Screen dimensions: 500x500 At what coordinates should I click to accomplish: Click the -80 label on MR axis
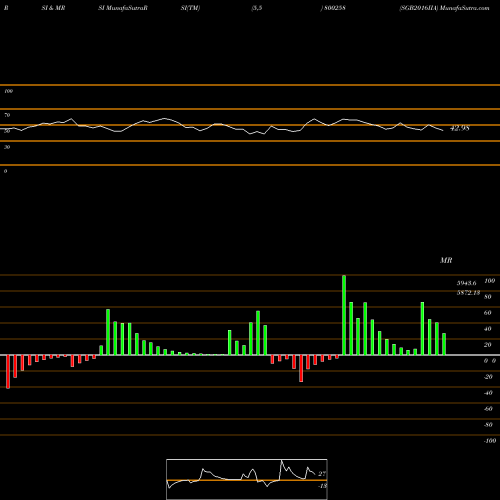pos(488,425)
